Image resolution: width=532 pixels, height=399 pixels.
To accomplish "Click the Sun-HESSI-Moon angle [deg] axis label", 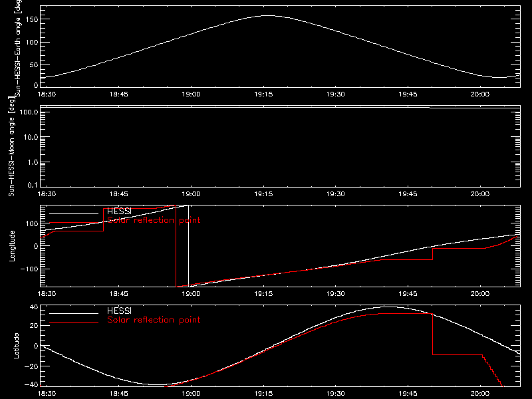I will tap(11, 146).
